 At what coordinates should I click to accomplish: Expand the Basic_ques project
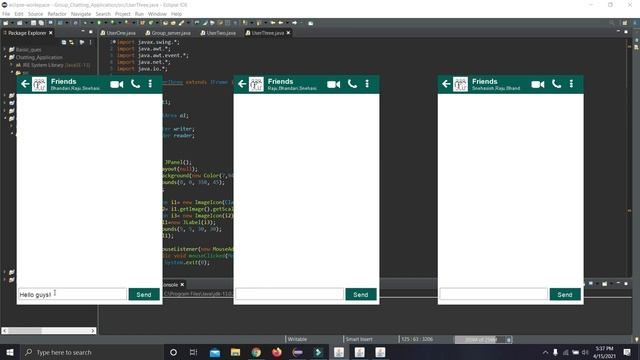click(5, 49)
